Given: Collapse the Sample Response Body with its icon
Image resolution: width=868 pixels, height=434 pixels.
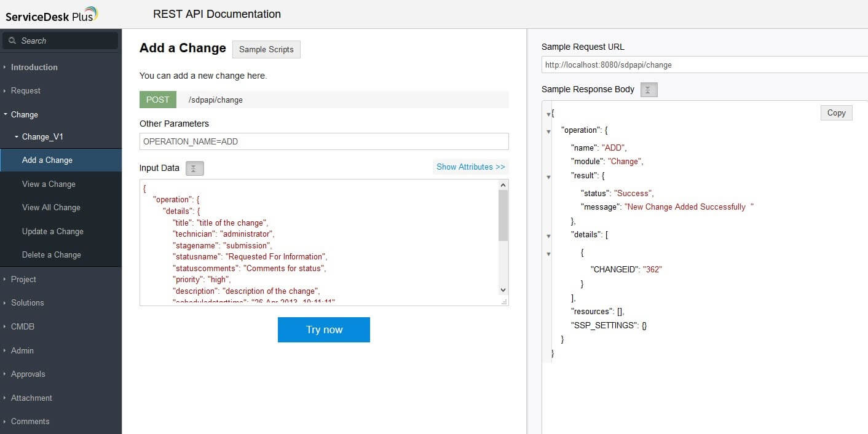Looking at the screenshot, I should 649,90.
